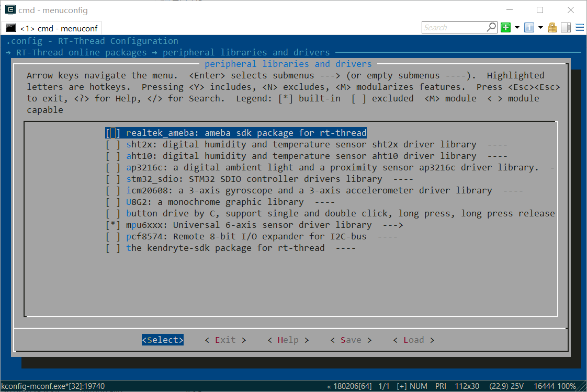Select the '<1> cmd - menuconf' tab
This screenshot has height=392, width=587.
(x=52, y=28)
